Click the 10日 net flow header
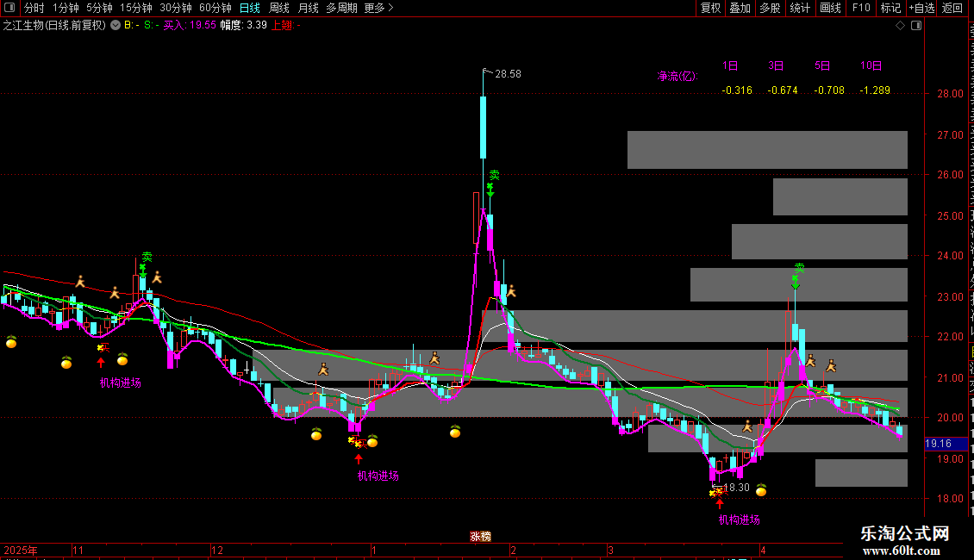The height and width of the screenshot is (560, 974). coord(871,65)
